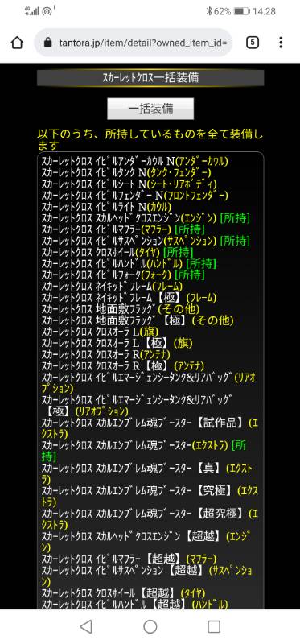300x644 pixels.
Task: Select イビルハンドル【超越】 row
Action: point(134,604)
